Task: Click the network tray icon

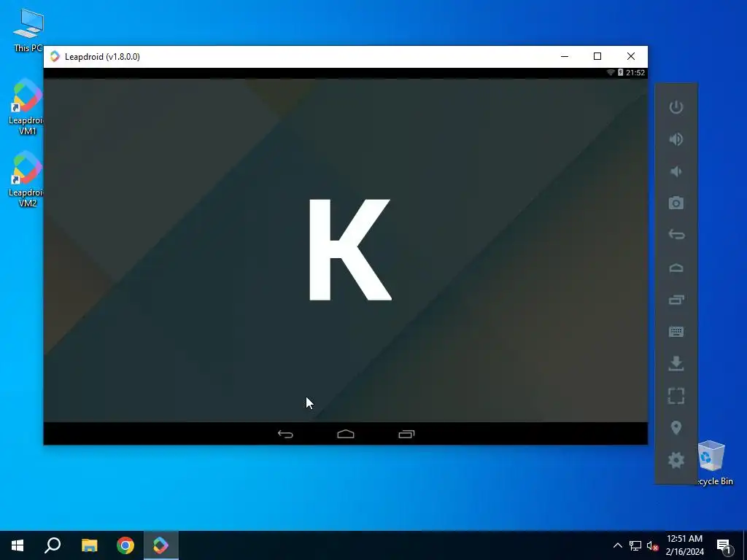Action: tap(635, 545)
